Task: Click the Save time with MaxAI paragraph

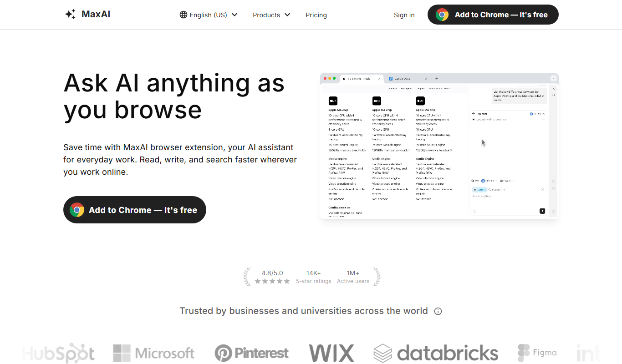Action: 180,160
